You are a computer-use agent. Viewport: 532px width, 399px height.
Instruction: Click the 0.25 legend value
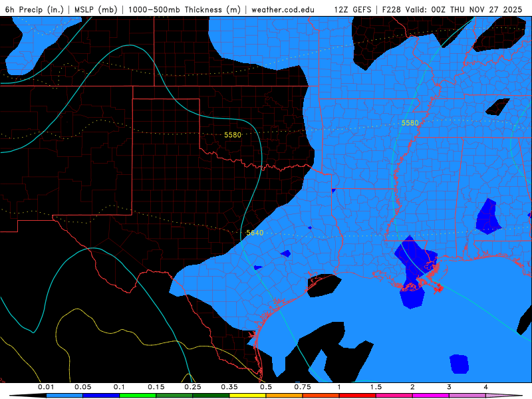pos(193,387)
